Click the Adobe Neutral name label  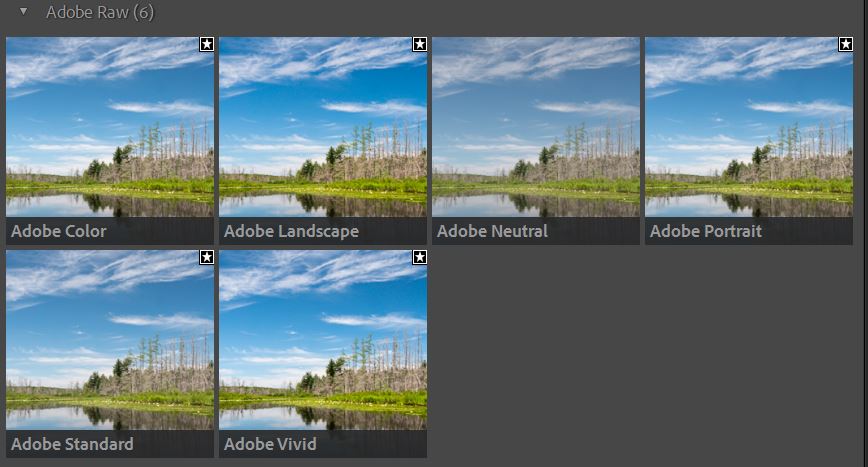492,231
